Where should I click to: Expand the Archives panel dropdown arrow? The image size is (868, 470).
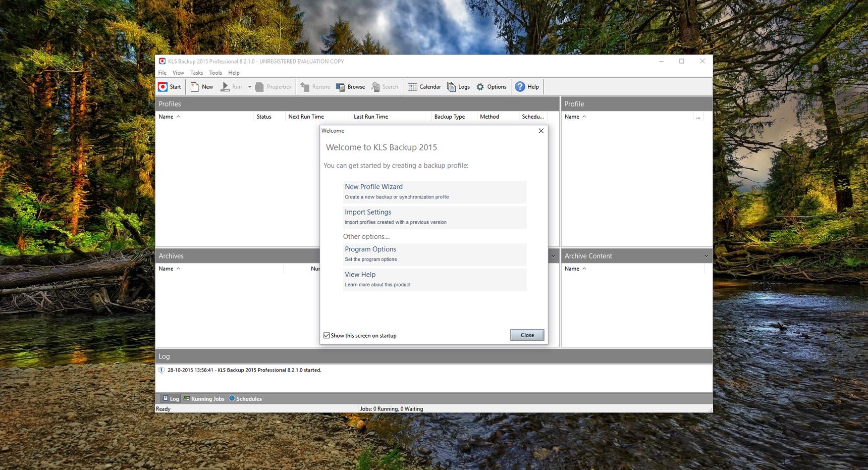[553, 256]
